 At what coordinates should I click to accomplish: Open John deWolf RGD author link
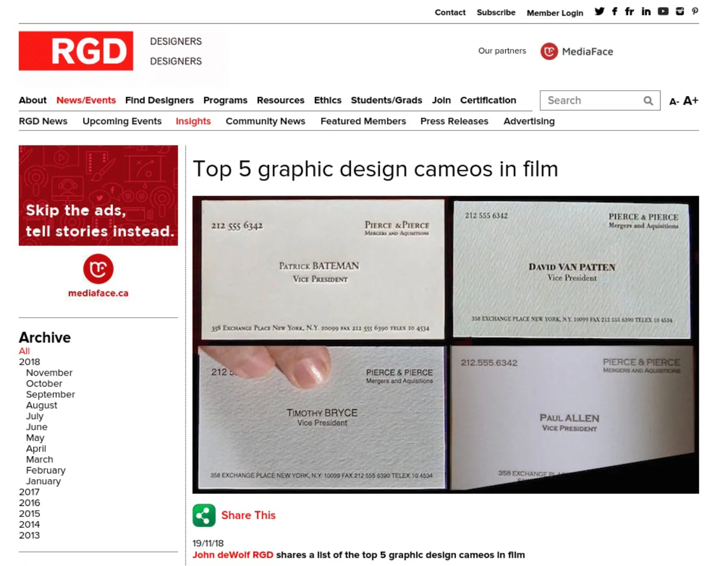[x=233, y=555]
